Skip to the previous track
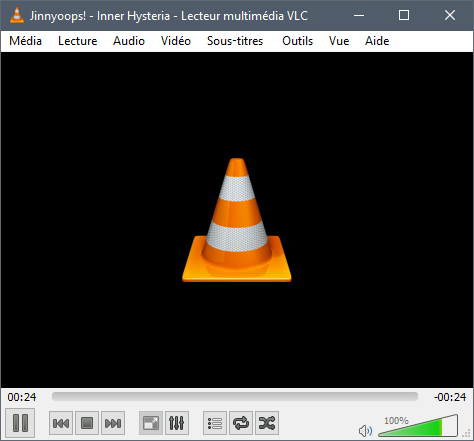 [x=61, y=423]
